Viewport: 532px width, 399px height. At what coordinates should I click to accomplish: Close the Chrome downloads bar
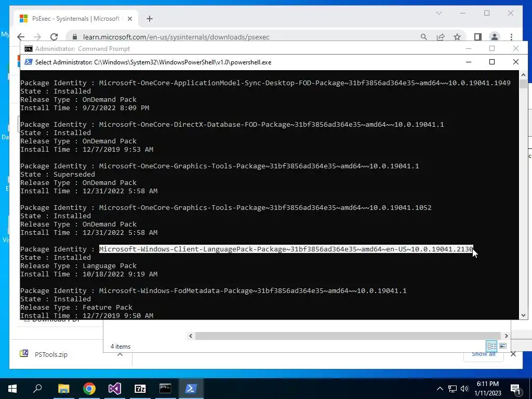click(x=513, y=354)
